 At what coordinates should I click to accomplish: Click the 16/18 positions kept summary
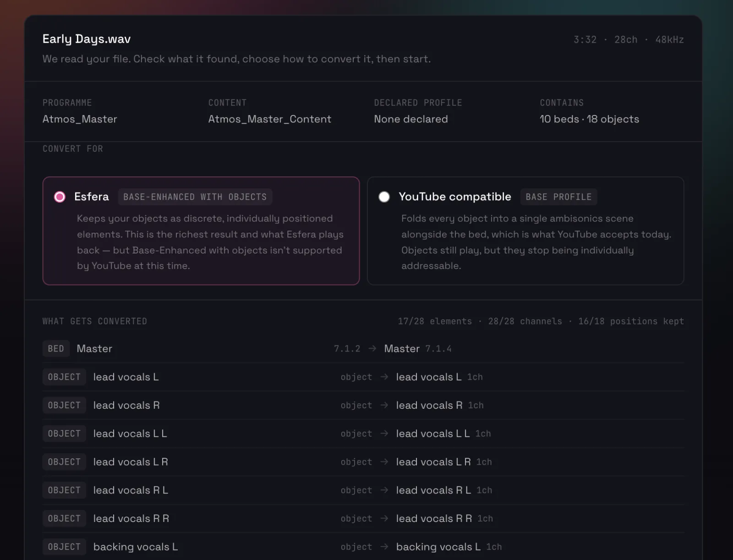631,321
